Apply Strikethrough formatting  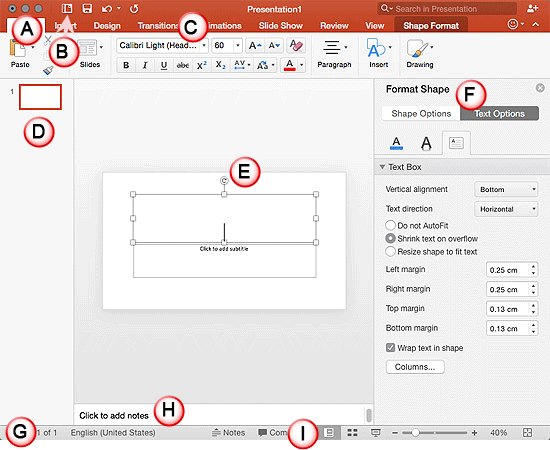[x=183, y=65]
